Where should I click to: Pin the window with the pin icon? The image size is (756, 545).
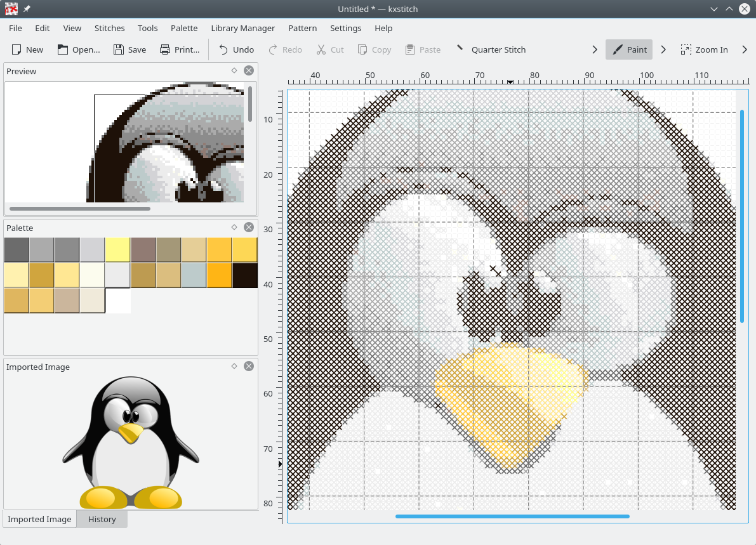click(x=27, y=9)
